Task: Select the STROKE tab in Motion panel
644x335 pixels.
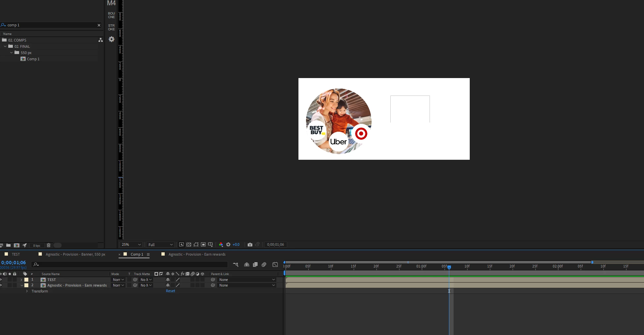Action: pyautogui.click(x=111, y=27)
